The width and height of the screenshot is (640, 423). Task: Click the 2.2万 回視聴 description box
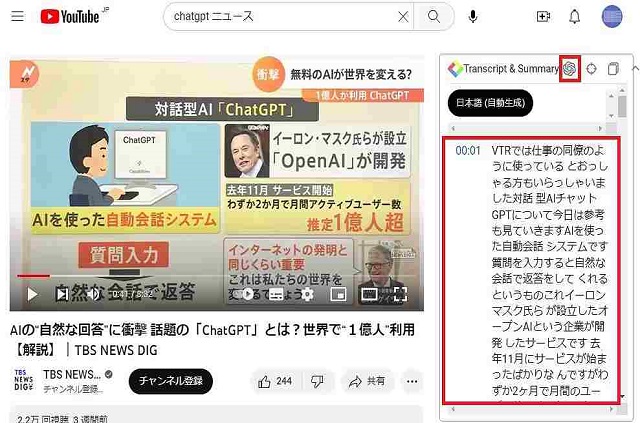(216, 414)
